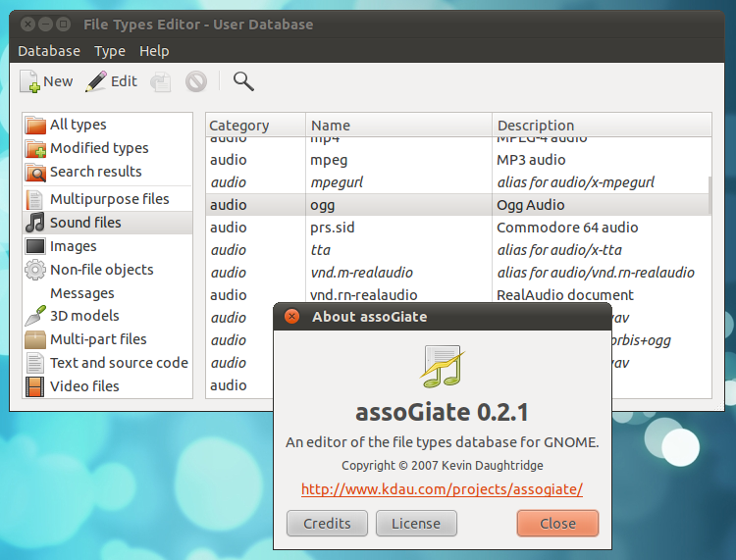736x560 pixels.
Task: Select the Search results folder icon
Action: click(x=35, y=172)
